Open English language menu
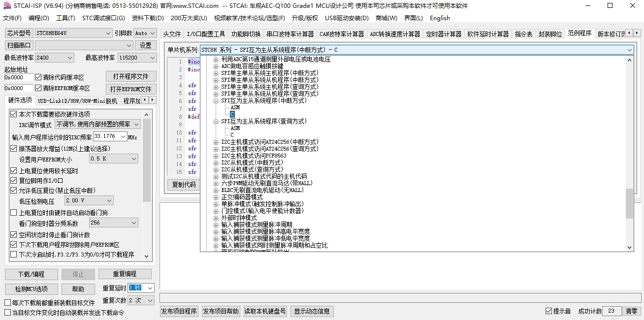Viewport: 644px width, 320px height. (440, 18)
